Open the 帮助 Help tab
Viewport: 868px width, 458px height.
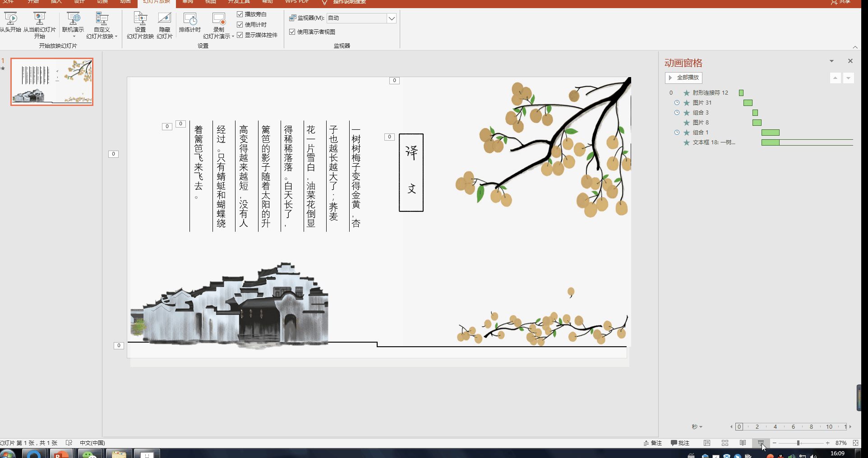coord(268,2)
